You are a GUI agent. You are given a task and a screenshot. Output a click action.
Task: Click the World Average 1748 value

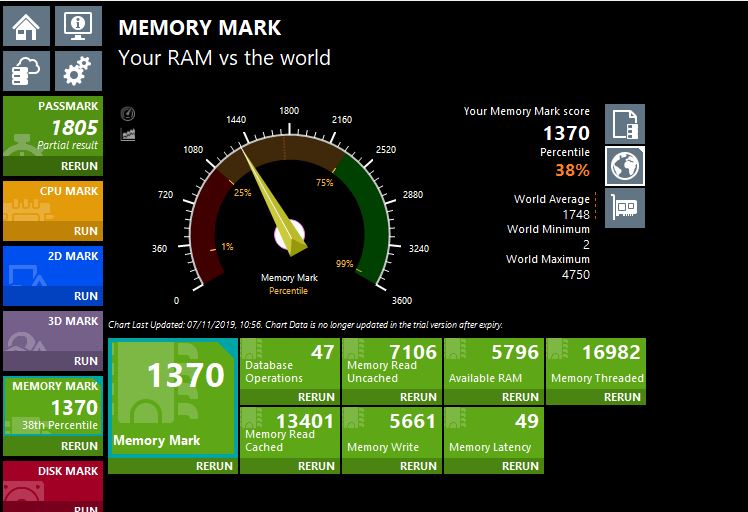[x=576, y=215]
